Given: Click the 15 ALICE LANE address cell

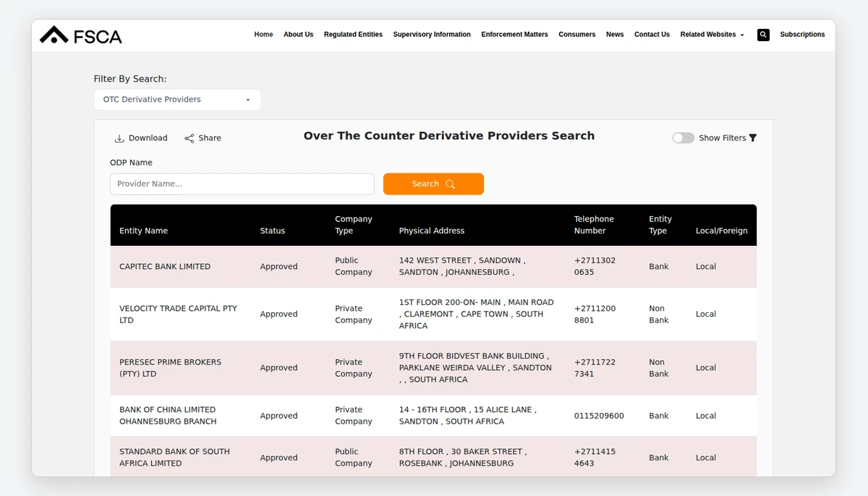Looking at the screenshot, I should coord(468,416).
